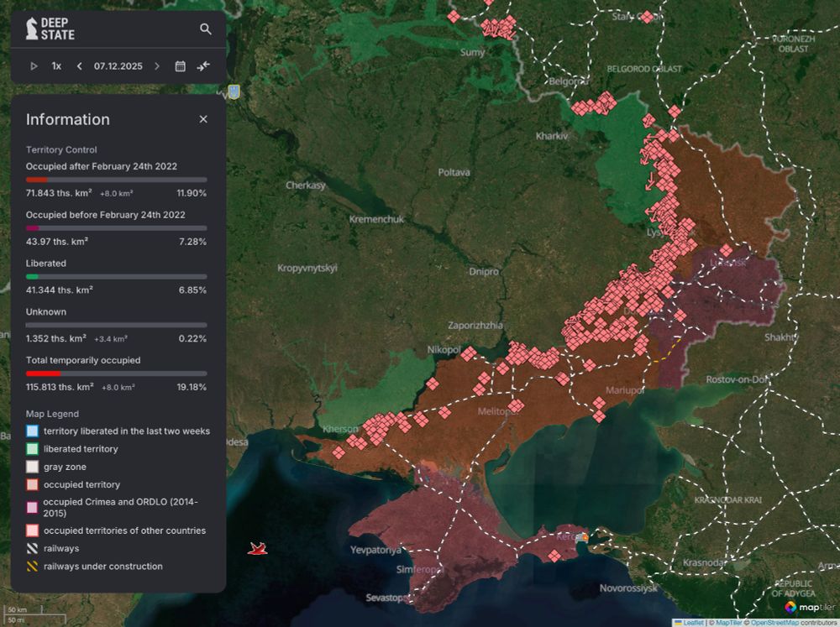
Task: Toggle the liberated territory legend swatch
Action: click(x=32, y=449)
